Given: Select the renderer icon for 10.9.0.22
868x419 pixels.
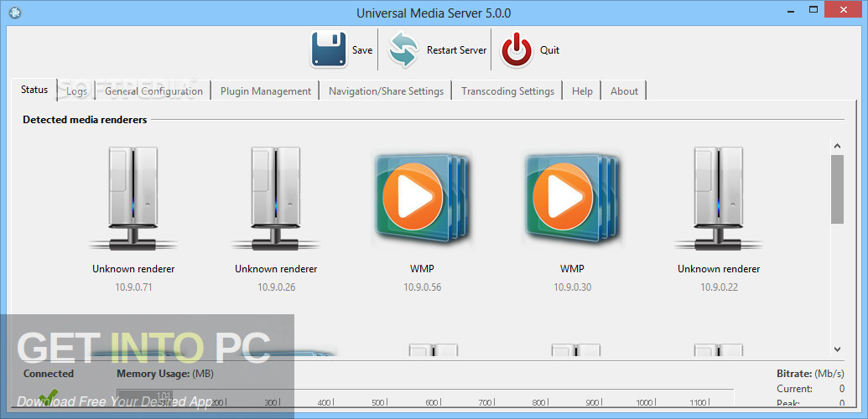Looking at the screenshot, I should tap(719, 198).
